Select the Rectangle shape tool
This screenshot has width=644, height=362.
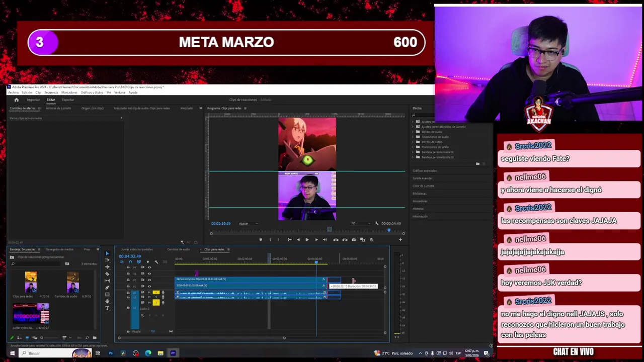tap(107, 294)
